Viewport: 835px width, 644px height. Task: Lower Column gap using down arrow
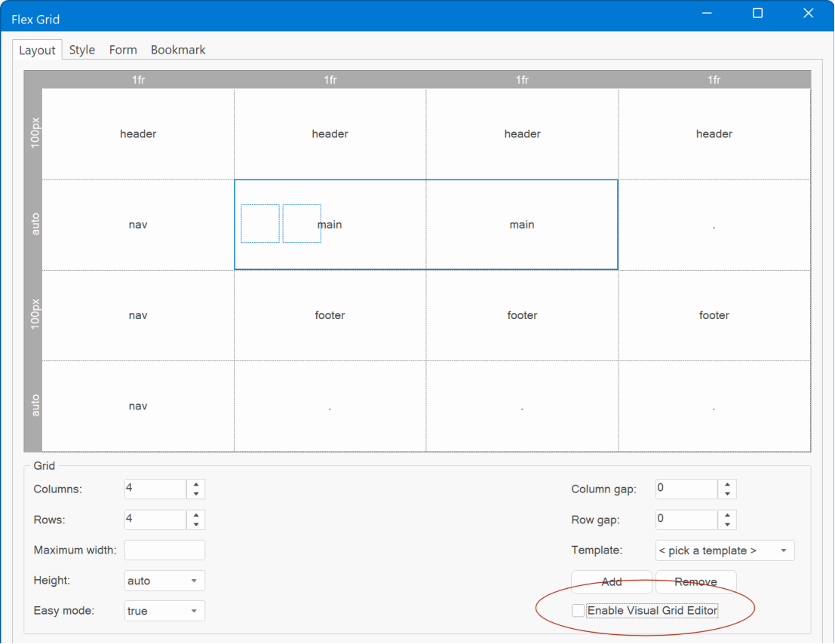[x=727, y=494]
